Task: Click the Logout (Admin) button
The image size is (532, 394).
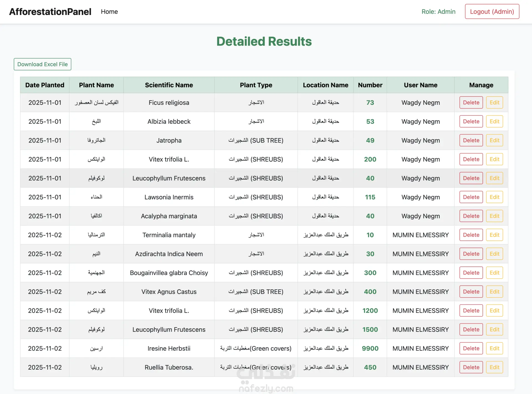Action: coord(492,12)
